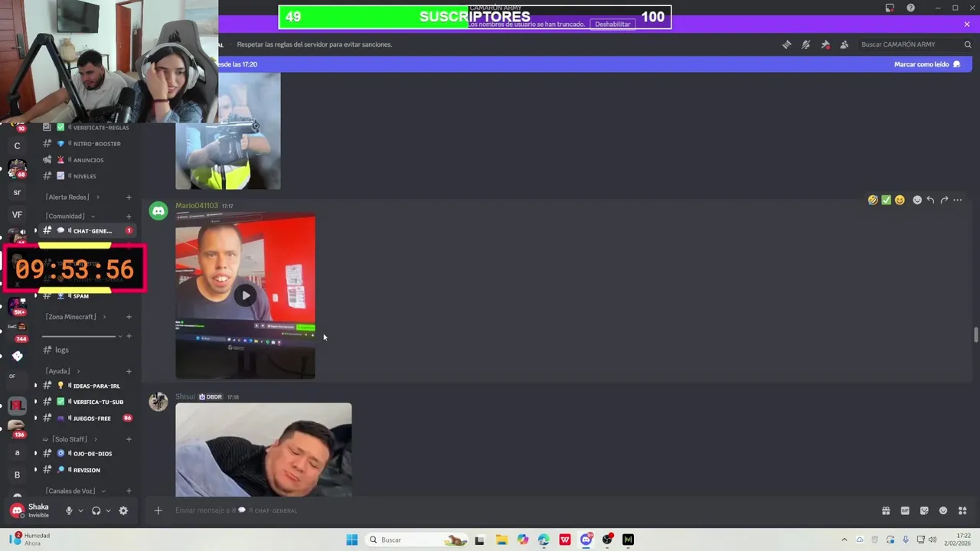
Task: Open File Explorer from the taskbar
Action: point(501,540)
